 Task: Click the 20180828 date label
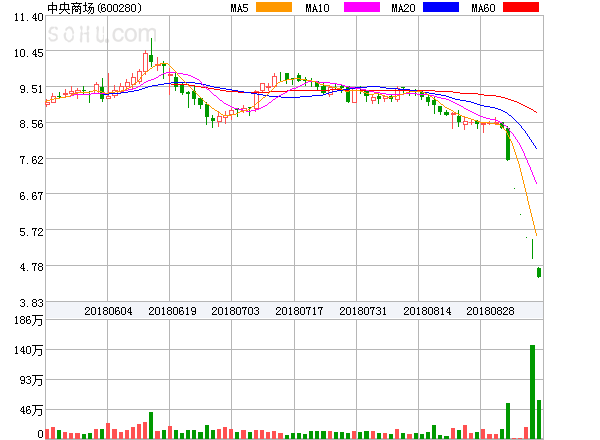click(490, 311)
